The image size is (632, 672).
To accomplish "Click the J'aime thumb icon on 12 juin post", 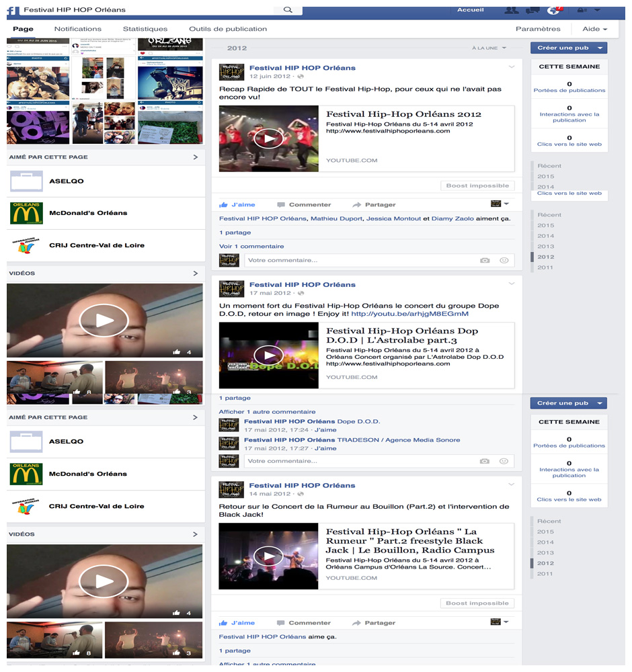I will point(223,205).
